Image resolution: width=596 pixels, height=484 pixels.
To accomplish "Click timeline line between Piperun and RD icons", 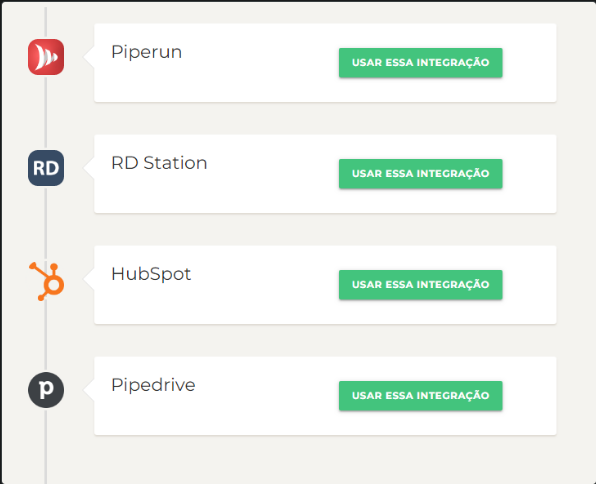I will [46, 112].
